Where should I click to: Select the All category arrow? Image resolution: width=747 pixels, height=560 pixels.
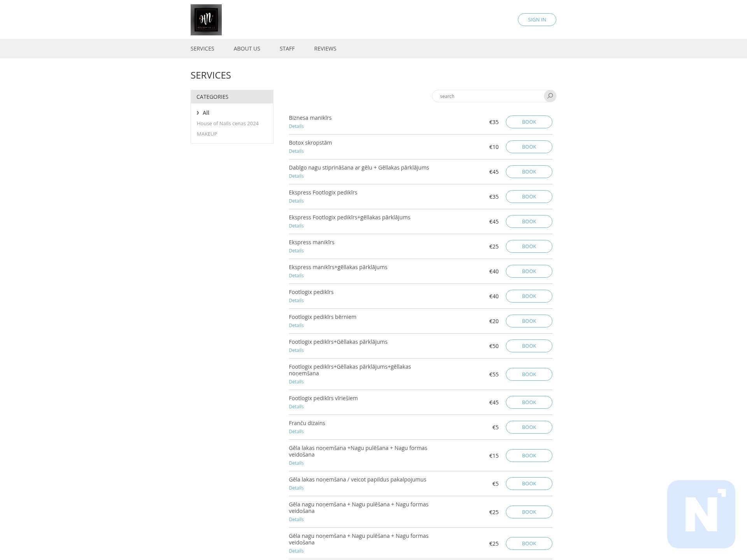pos(198,113)
